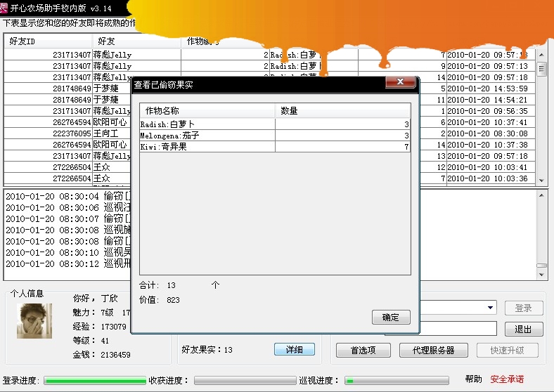Image resolution: width=554 pixels, height=392 pixels.
Task: Click the password input field above 退出
Action: pos(458,329)
